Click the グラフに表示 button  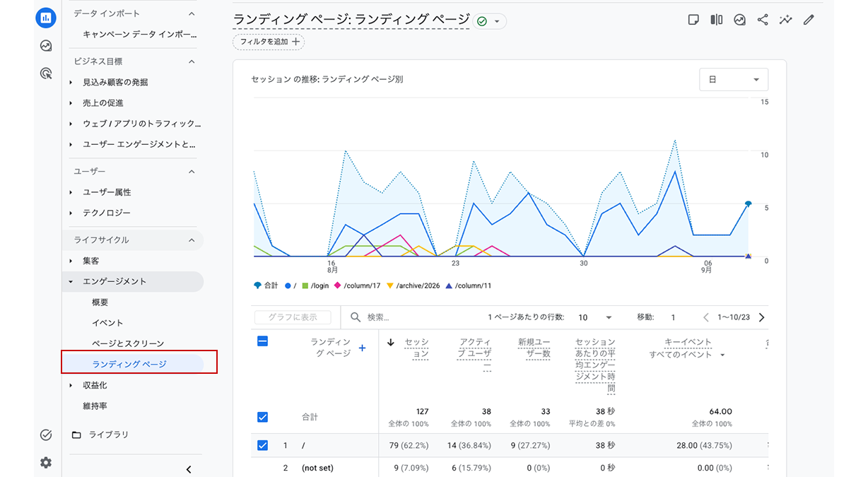(292, 318)
